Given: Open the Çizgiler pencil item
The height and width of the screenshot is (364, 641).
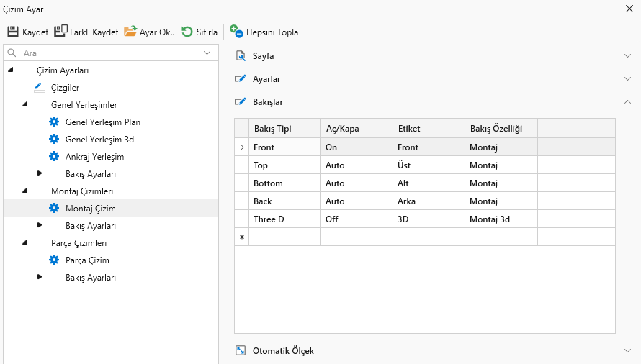Looking at the screenshot, I should coord(40,88).
